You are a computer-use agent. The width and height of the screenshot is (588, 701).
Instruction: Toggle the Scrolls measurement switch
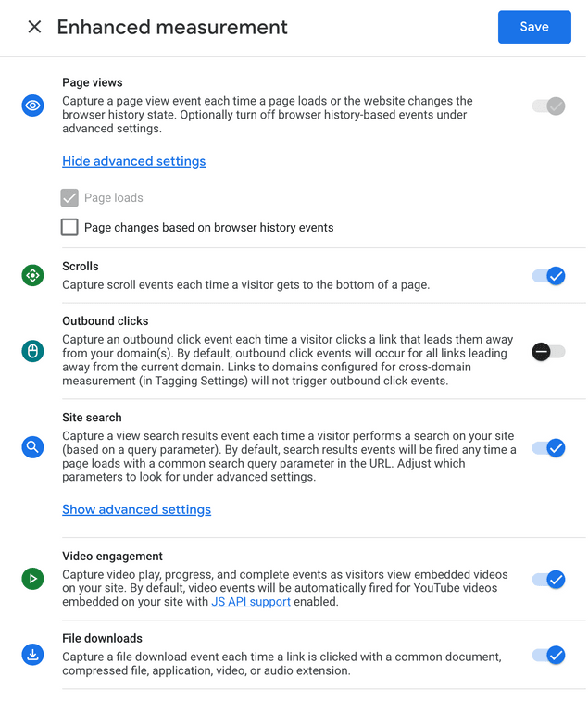click(548, 275)
